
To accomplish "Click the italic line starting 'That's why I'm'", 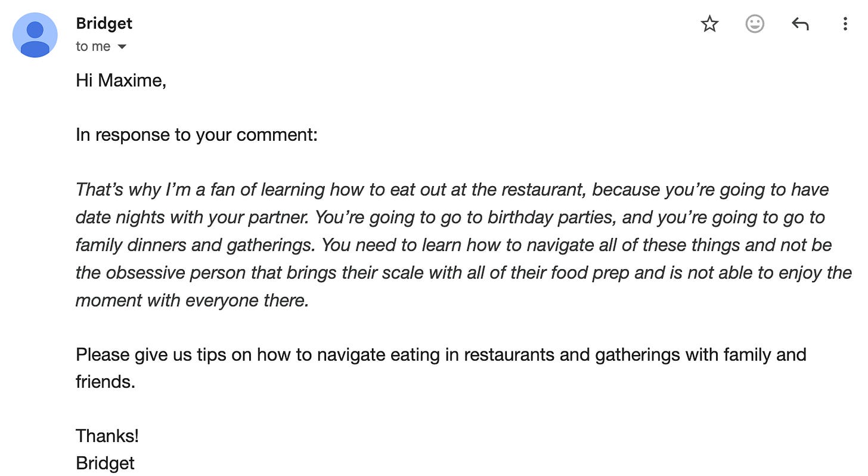I will coord(452,190).
